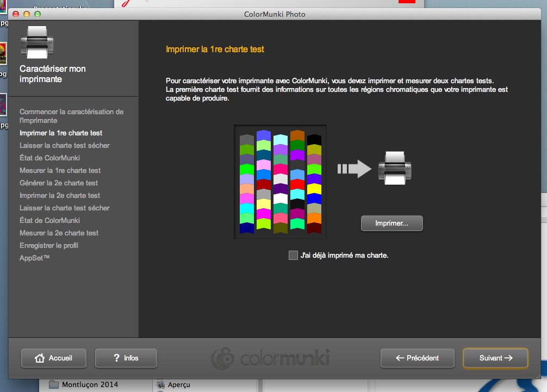The width and height of the screenshot is (547, 392).
Task: Open the Montluçon 2014 folder behind the window
Action: [x=83, y=384]
